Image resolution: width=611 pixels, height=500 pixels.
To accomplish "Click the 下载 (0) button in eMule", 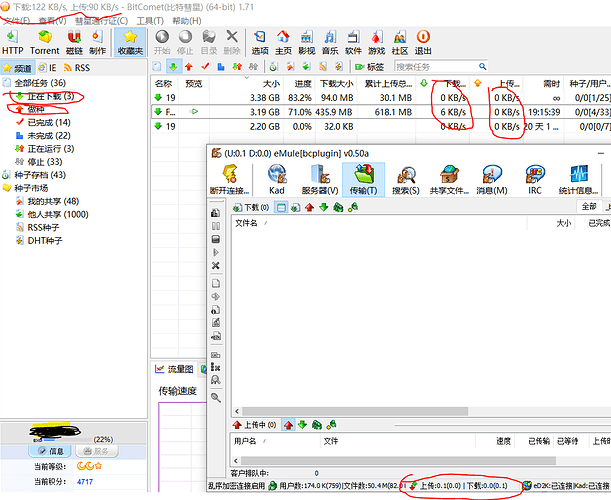I will point(251,208).
